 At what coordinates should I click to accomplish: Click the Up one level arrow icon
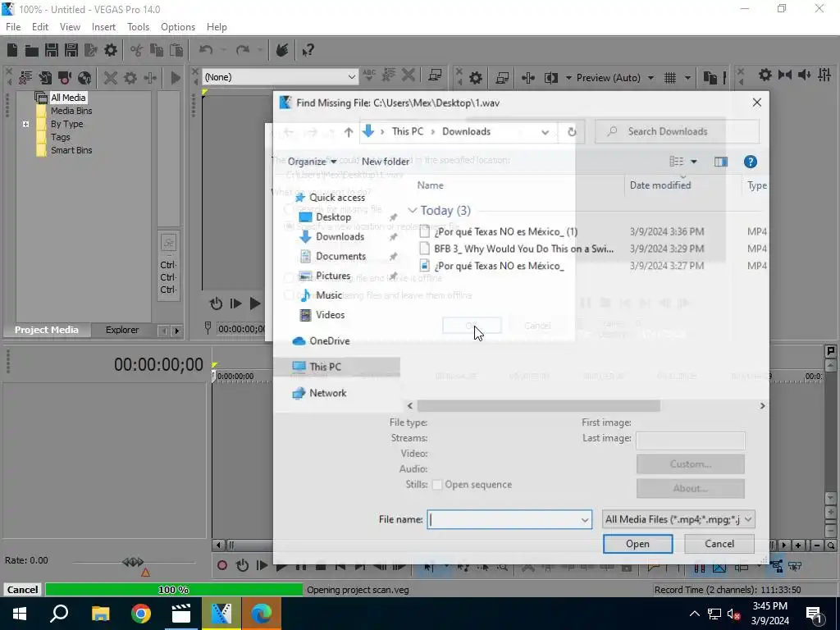pyautogui.click(x=348, y=132)
